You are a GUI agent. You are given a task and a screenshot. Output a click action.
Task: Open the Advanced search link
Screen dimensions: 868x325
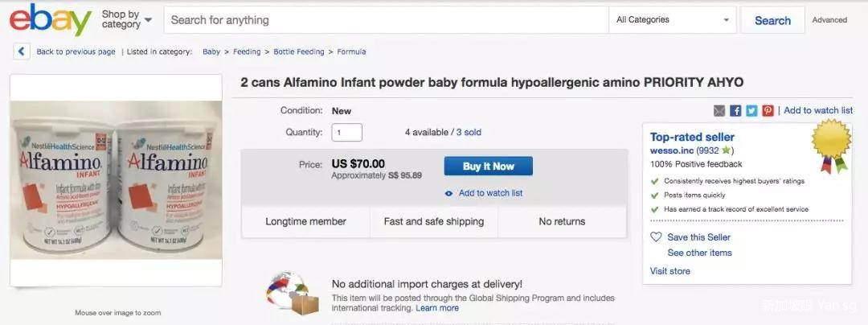click(x=829, y=20)
